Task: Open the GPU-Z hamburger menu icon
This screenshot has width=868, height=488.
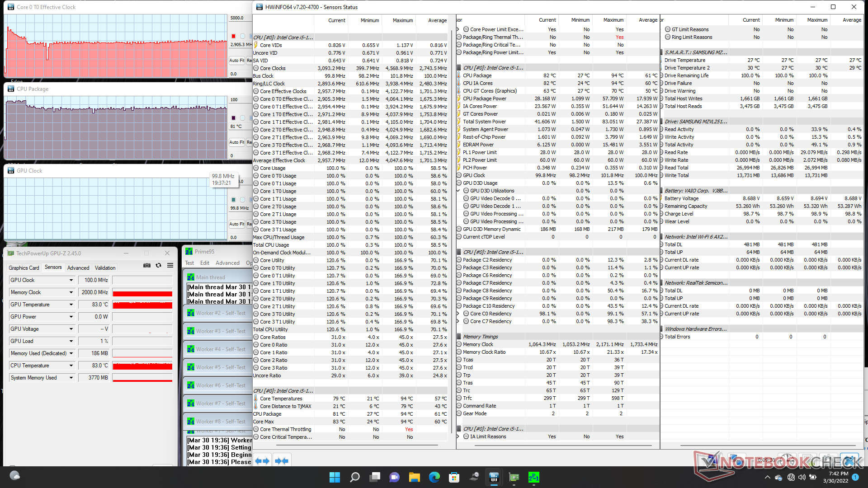Action: pyautogui.click(x=170, y=266)
